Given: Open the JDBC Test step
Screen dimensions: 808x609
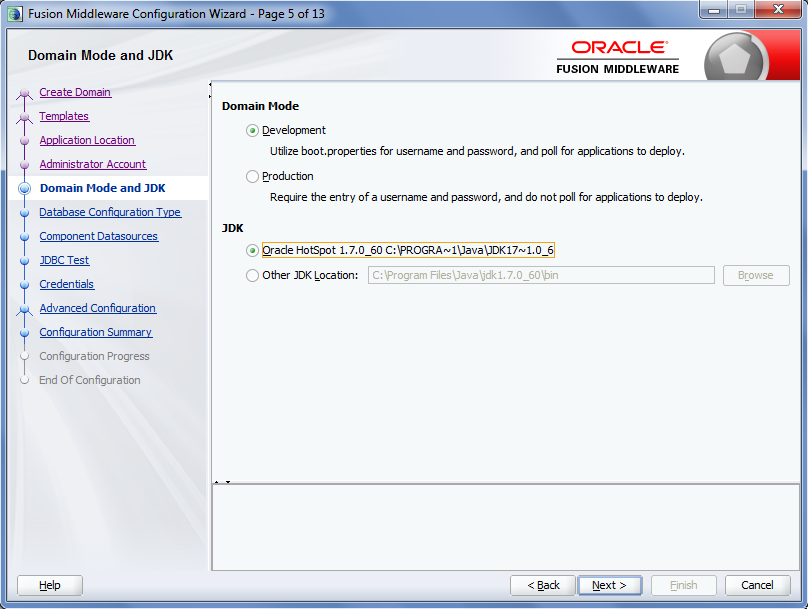Looking at the screenshot, I should click(64, 260).
